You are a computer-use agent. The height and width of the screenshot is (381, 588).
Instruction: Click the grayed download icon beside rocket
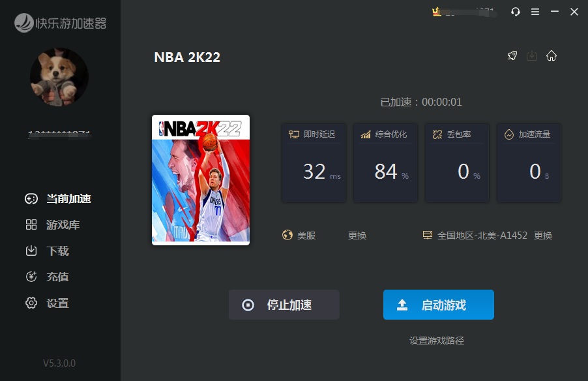point(532,55)
